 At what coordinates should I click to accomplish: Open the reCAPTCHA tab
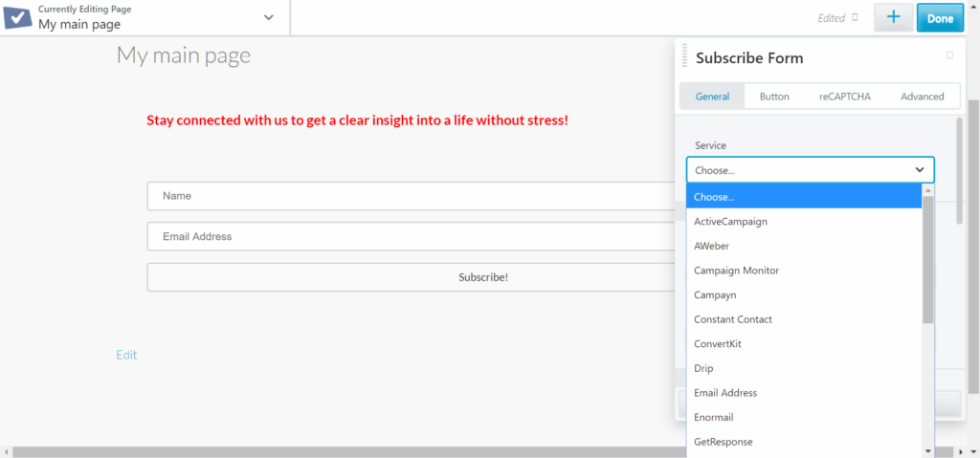click(x=844, y=97)
